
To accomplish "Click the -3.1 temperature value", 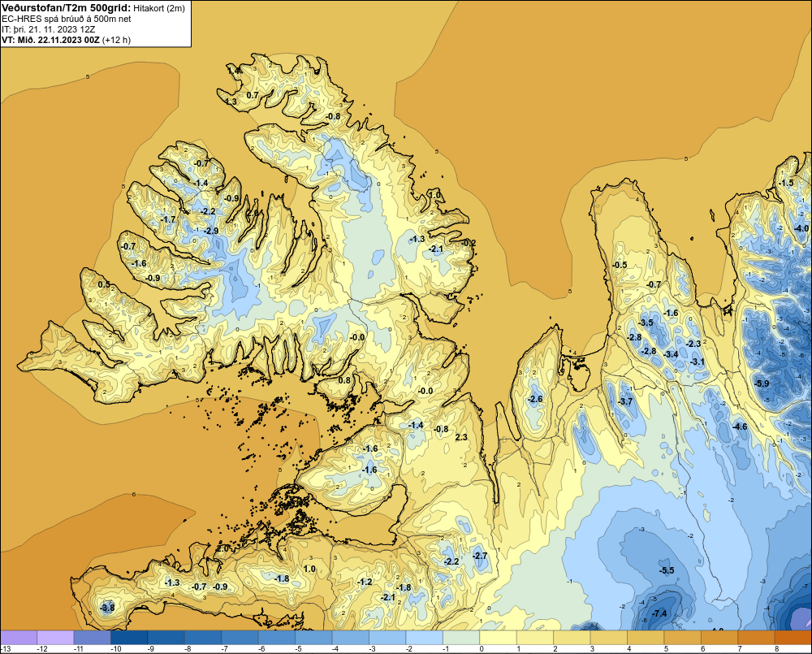I will click(698, 362).
